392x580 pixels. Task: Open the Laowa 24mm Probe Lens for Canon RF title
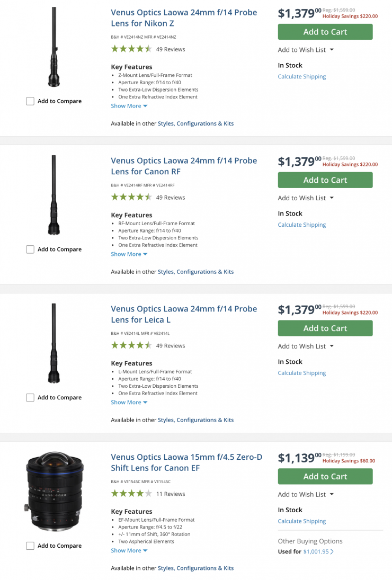183,166
